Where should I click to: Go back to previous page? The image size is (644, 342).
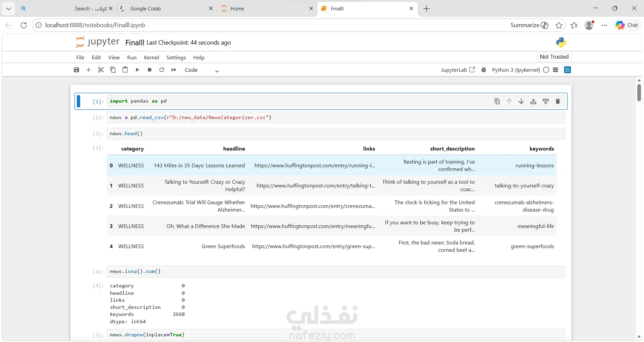click(9, 25)
